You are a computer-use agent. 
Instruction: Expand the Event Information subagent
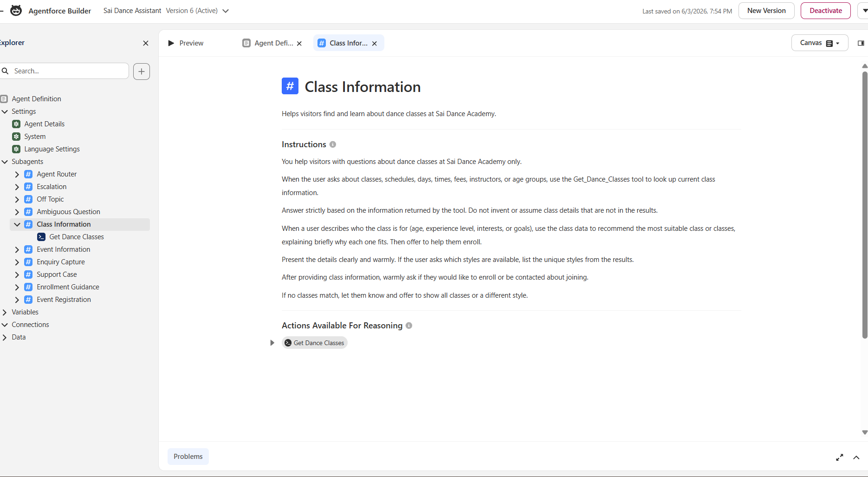click(17, 249)
